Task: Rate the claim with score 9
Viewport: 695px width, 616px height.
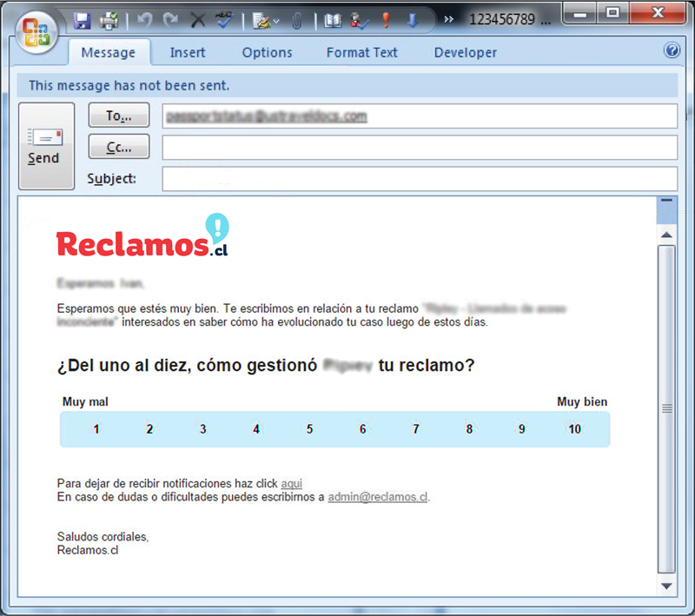Action: [x=522, y=429]
